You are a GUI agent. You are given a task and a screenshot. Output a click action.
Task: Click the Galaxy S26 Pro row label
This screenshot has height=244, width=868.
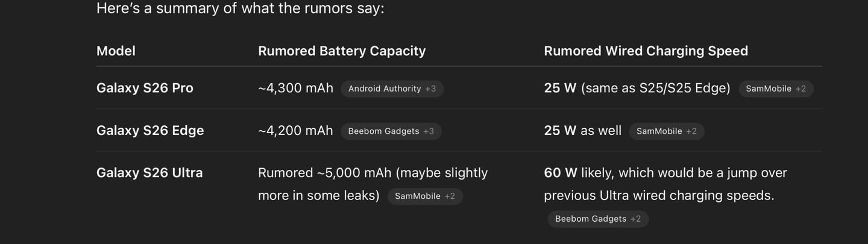(145, 88)
